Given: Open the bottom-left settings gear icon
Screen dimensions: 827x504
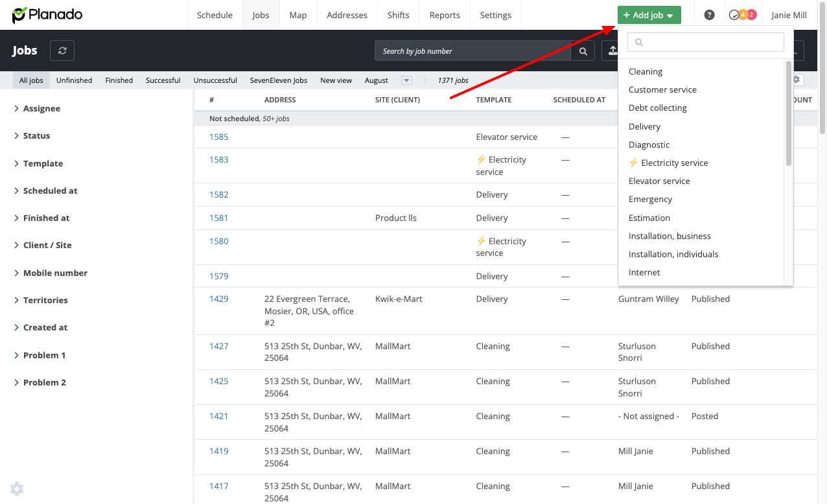Looking at the screenshot, I should pyautogui.click(x=17, y=489).
